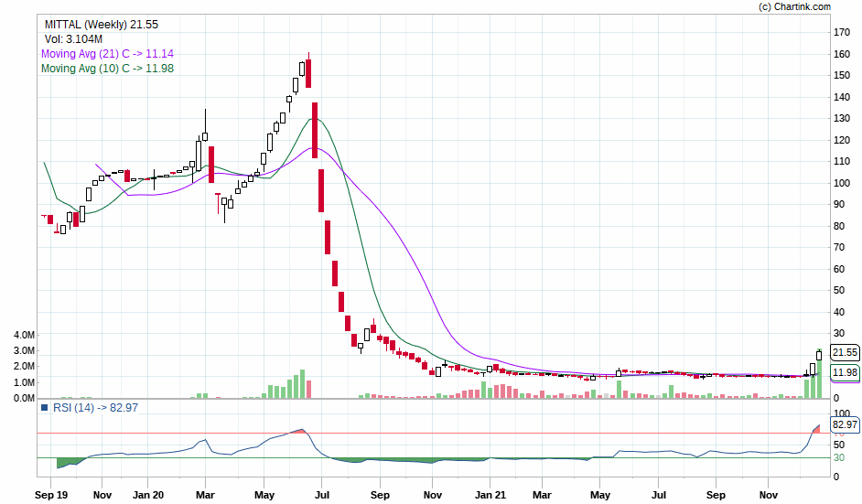Click the 2.0M volume axis label
Image resolution: width=862 pixels, height=504 pixels.
click(24, 366)
